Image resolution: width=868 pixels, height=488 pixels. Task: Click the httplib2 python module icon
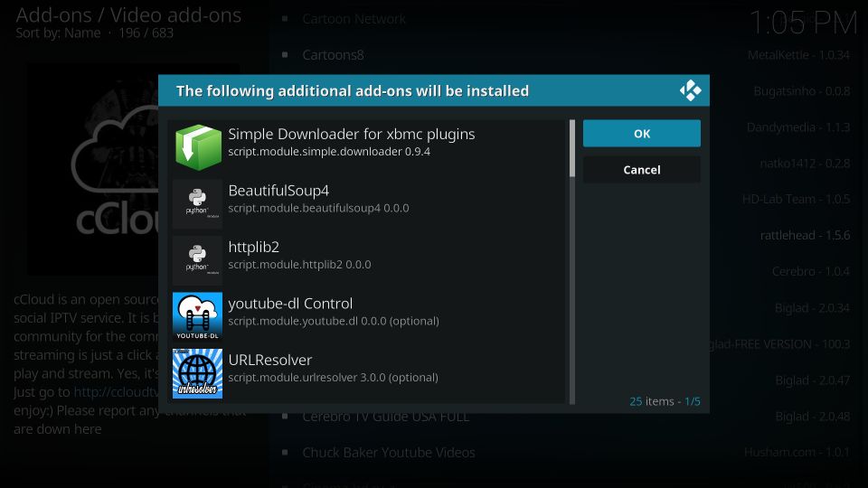[198, 260]
